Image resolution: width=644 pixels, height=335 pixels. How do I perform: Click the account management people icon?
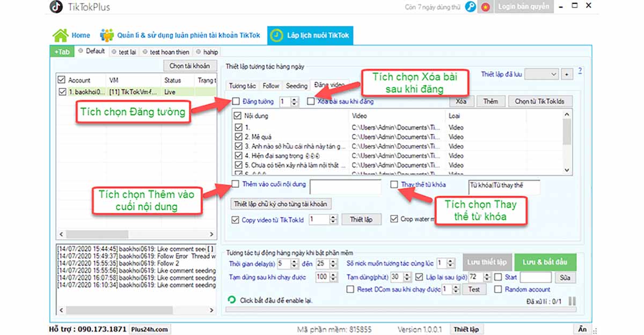tap(107, 35)
